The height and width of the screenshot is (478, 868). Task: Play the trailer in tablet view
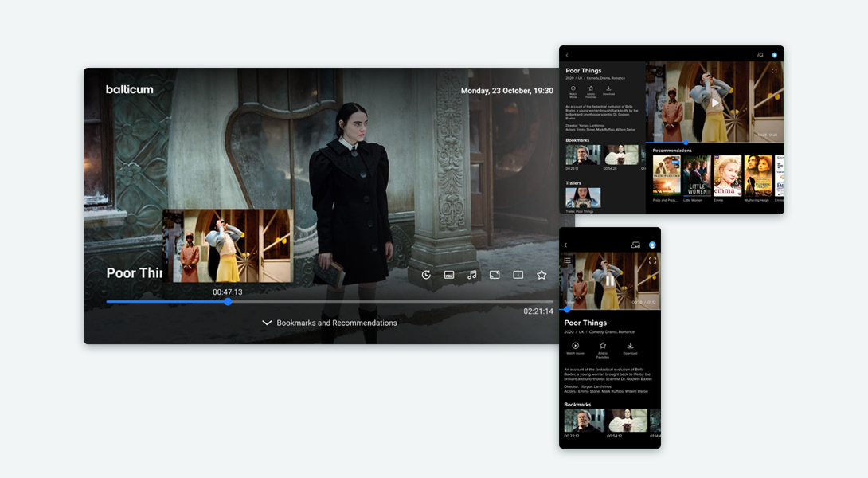pyautogui.click(x=714, y=103)
